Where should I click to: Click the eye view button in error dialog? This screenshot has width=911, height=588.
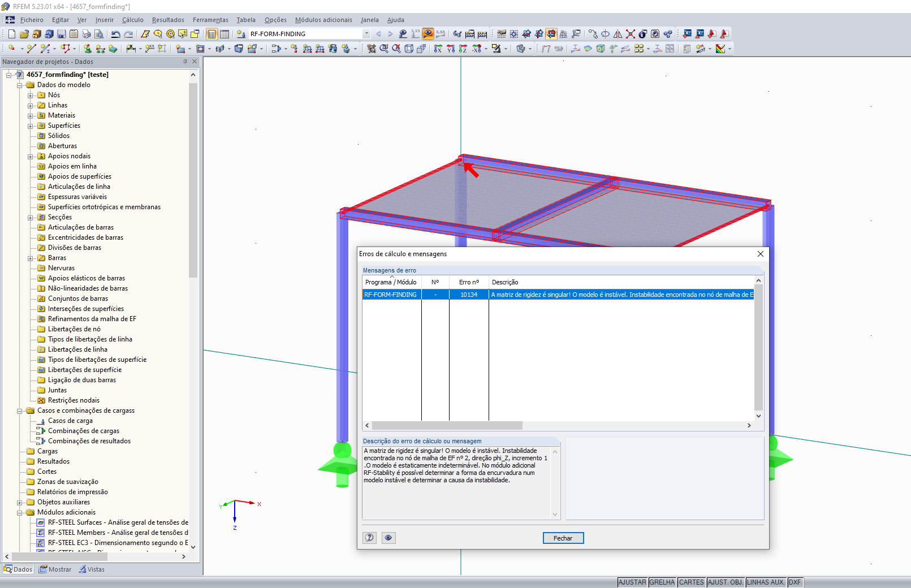pos(388,538)
